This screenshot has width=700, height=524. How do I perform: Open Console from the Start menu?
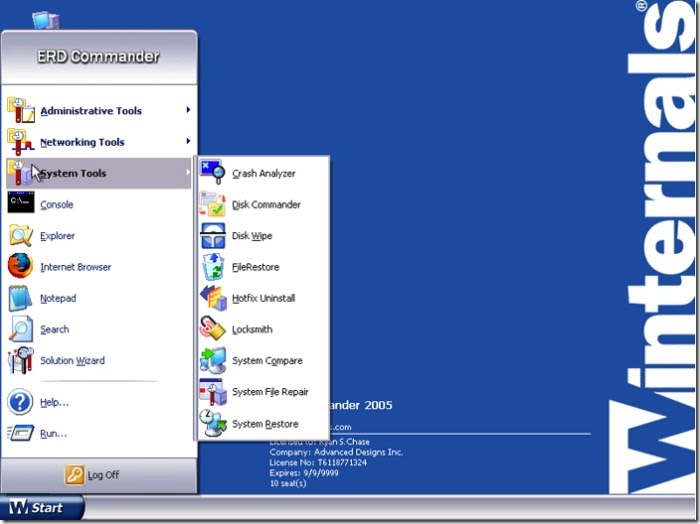[57, 205]
